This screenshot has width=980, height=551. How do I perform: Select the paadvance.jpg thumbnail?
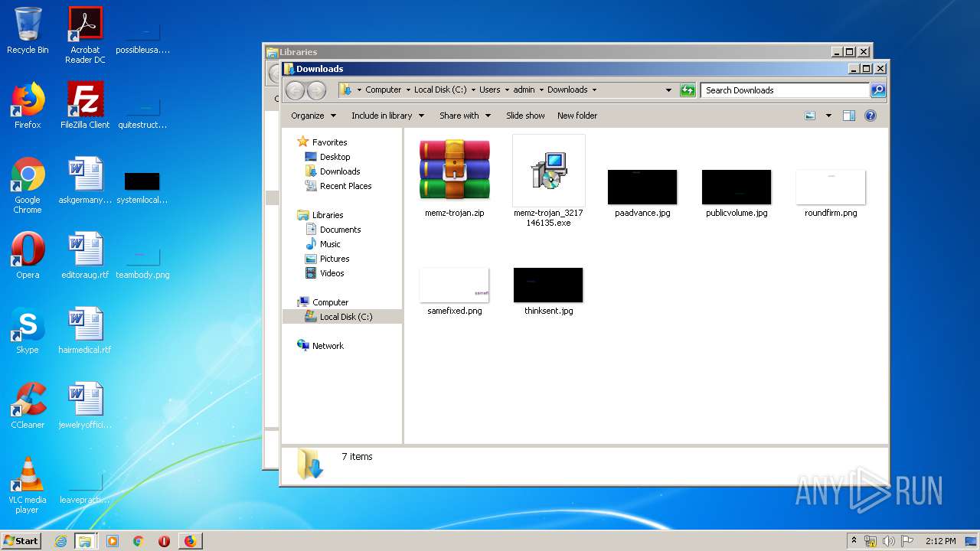click(642, 187)
